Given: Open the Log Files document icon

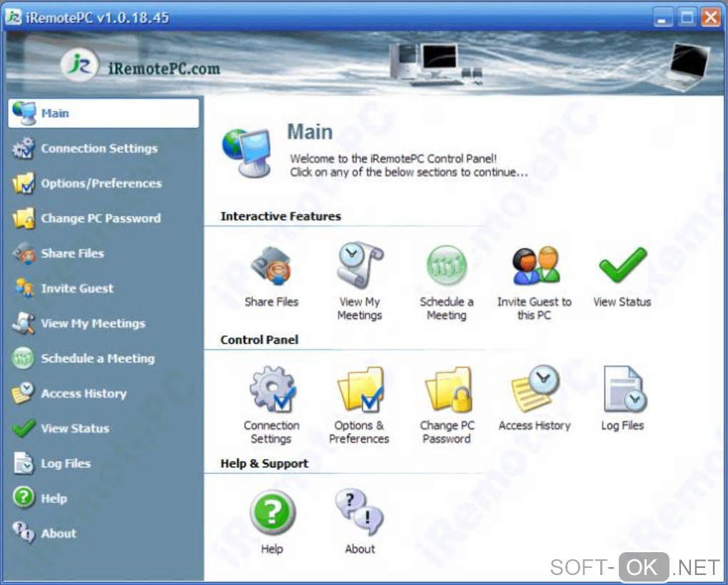Looking at the screenshot, I should pos(625,389).
